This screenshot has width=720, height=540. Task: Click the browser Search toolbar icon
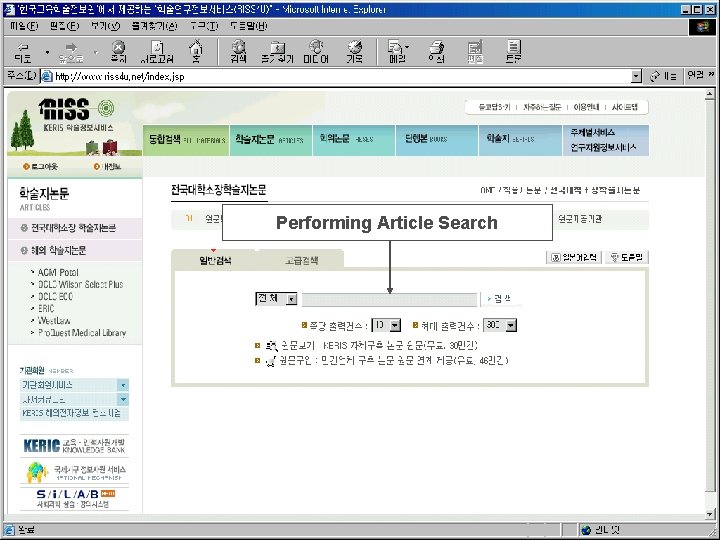(x=239, y=51)
